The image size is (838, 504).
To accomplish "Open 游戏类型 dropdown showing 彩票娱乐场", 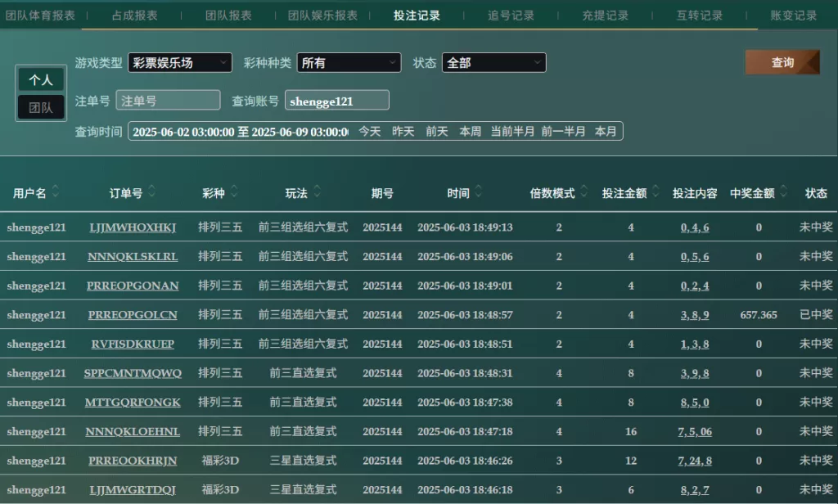I will [x=180, y=62].
